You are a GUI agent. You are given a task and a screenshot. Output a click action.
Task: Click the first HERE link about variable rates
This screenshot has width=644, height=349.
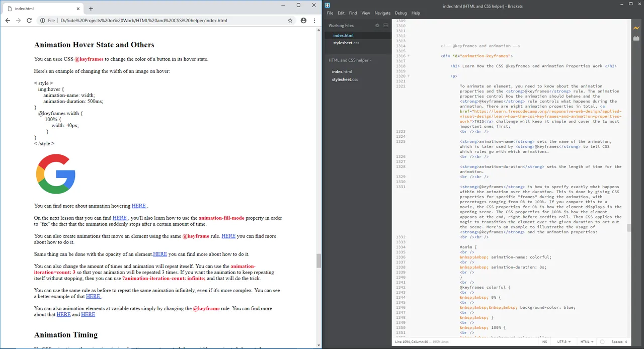(63, 314)
